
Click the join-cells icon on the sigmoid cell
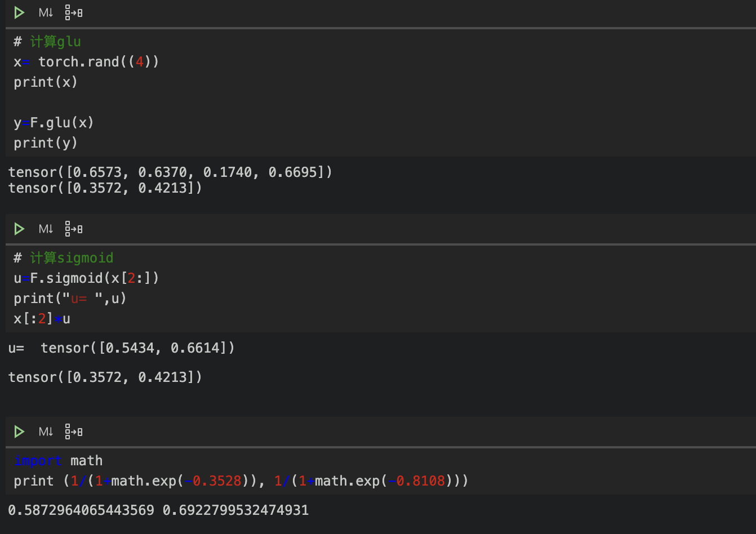[73, 229]
